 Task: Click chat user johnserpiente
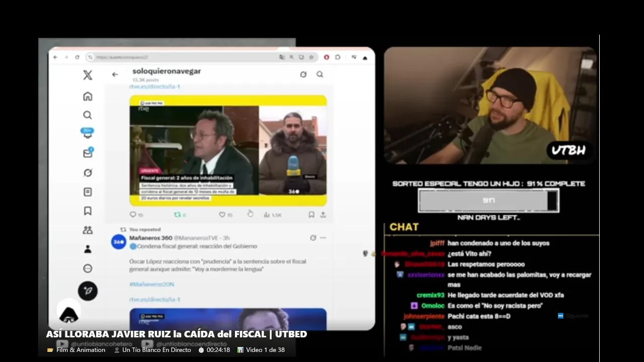coord(424,316)
